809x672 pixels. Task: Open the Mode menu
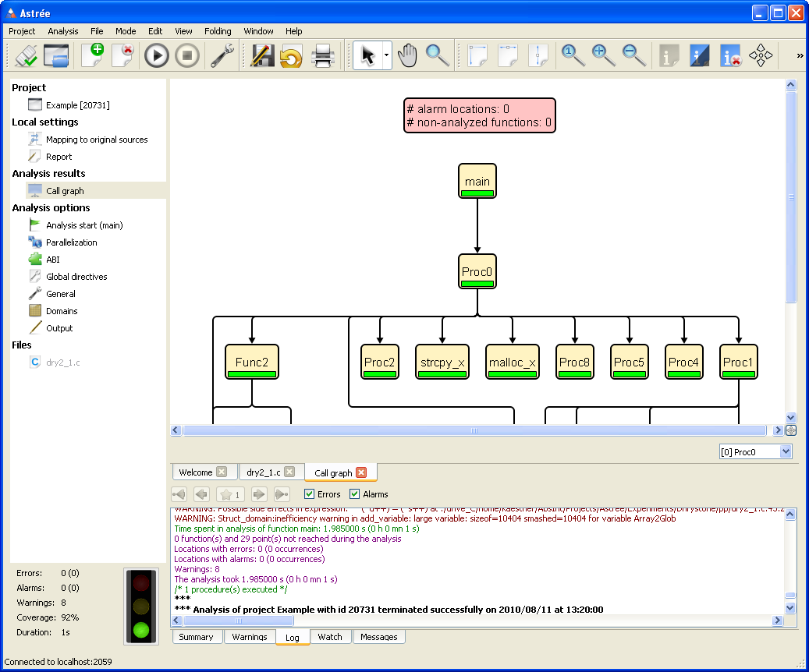[x=126, y=31]
